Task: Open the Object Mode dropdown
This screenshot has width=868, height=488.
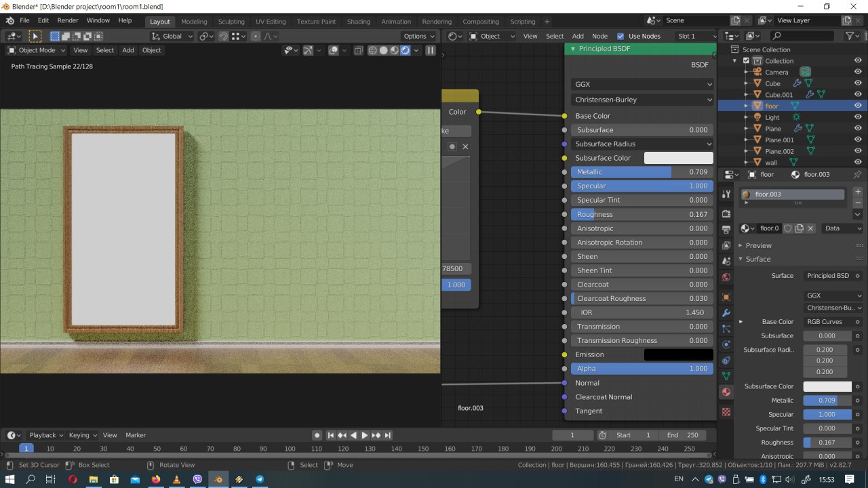Action: pyautogui.click(x=37, y=50)
